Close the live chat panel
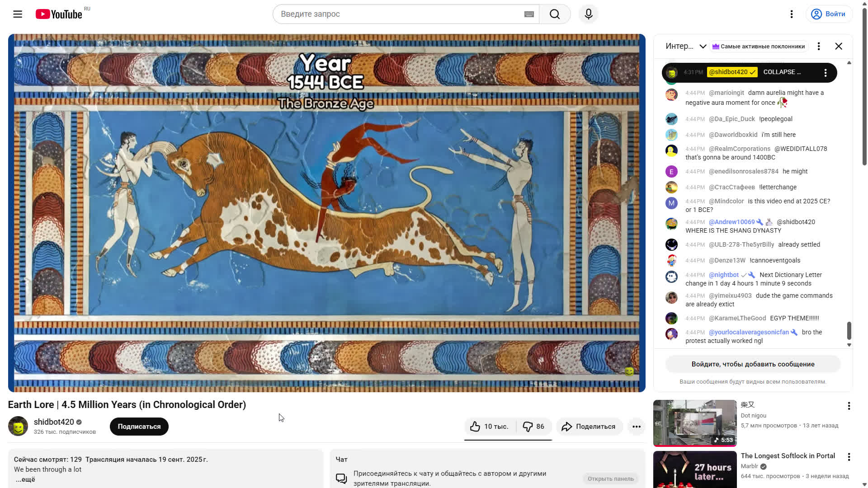 (839, 46)
